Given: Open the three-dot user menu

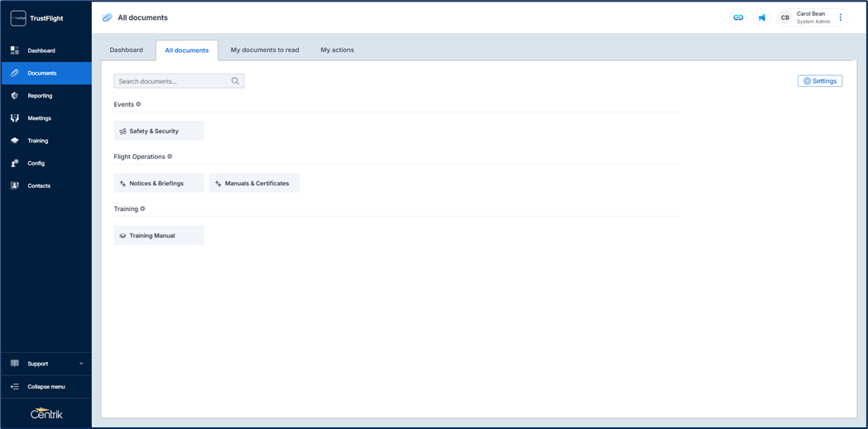Looking at the screenshot, I should [841, 17].
